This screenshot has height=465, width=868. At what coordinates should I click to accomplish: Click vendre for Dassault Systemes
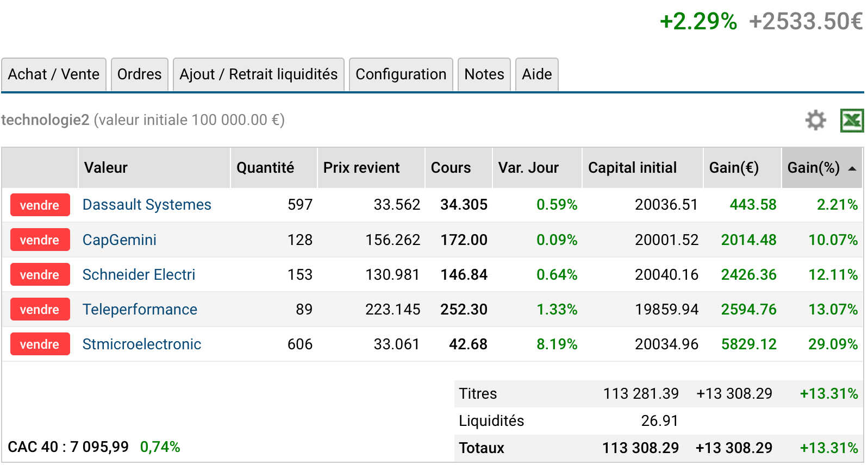coord(40,205)
